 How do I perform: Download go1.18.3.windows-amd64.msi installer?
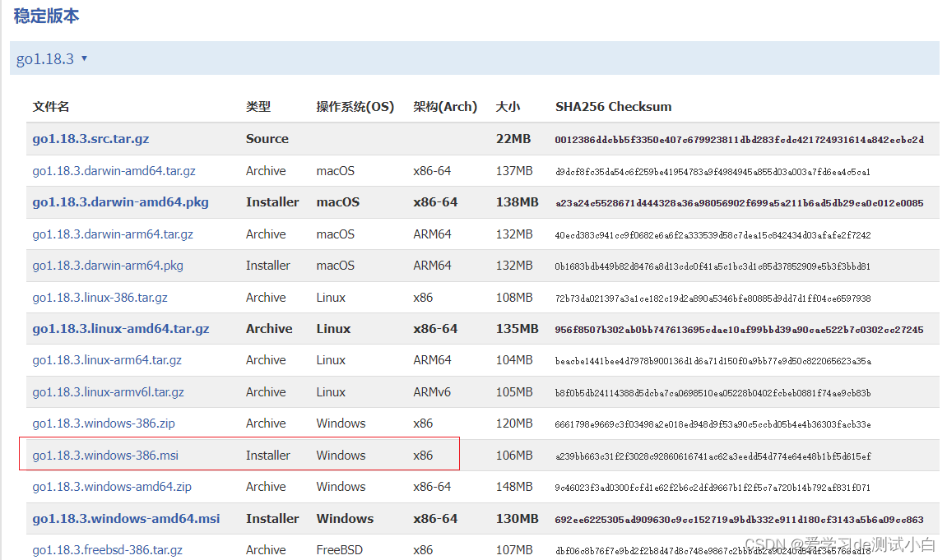pyautogui.click(x=126, y=518)
